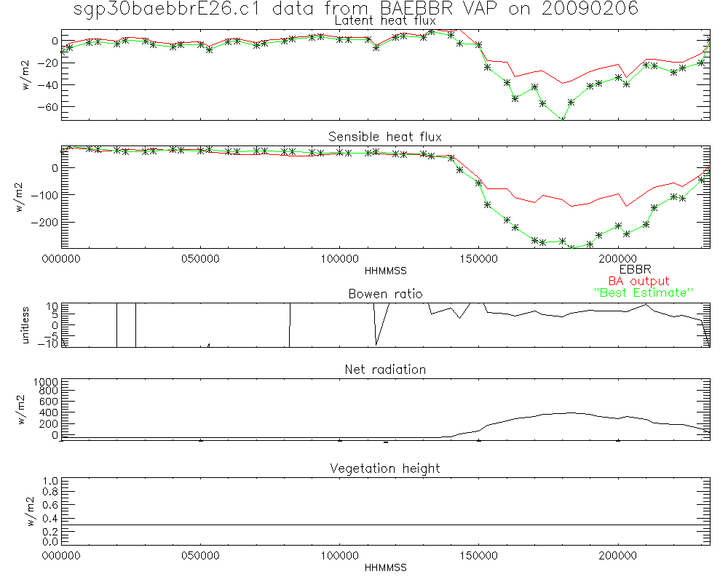Viewport: 728px width, 582px height.
Task: Click the red "BA output" legend label
Action: [x=638, y=281]
